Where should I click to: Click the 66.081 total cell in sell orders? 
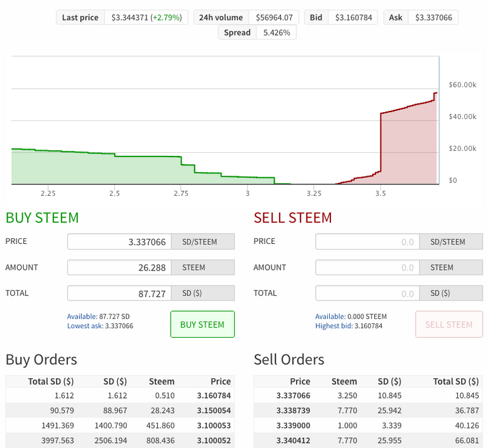pyautogui.click(x=467, y=440)
